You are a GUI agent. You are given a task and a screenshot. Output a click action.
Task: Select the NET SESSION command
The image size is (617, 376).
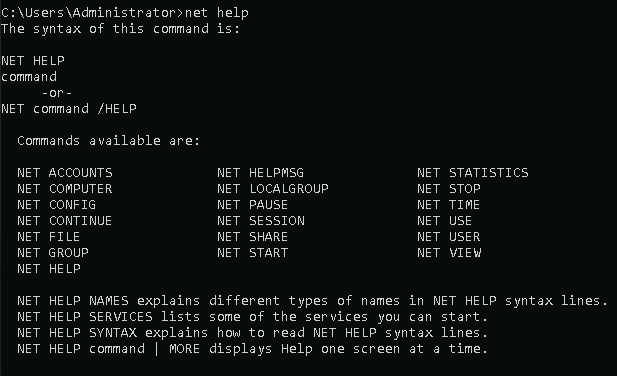pos(261,221)
